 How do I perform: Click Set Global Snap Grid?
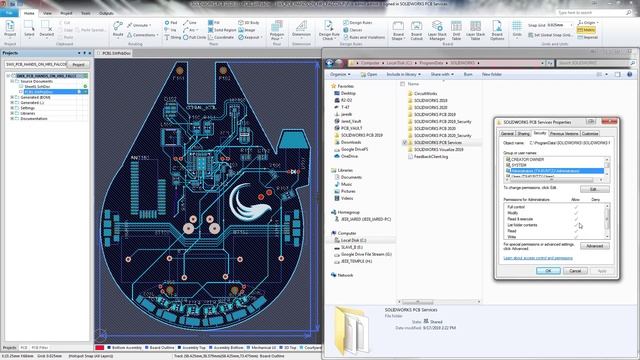pos(550,35)
